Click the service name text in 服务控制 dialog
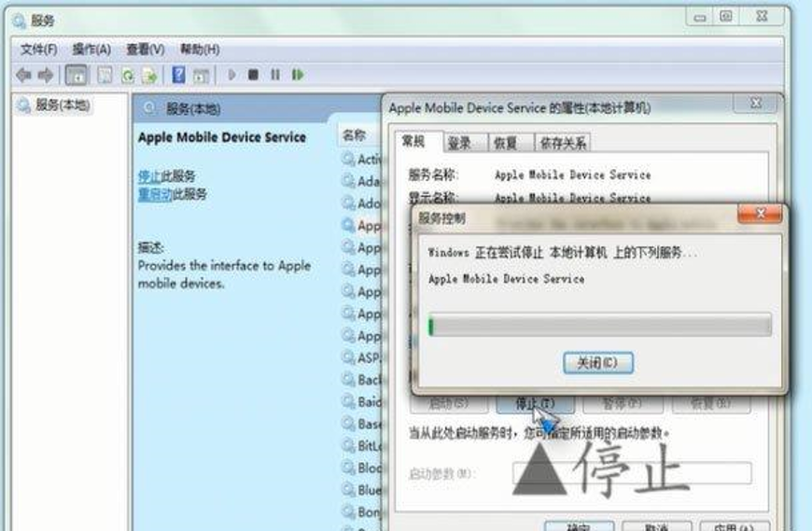Screen dimensions: 812x531 tap(507, 279)
